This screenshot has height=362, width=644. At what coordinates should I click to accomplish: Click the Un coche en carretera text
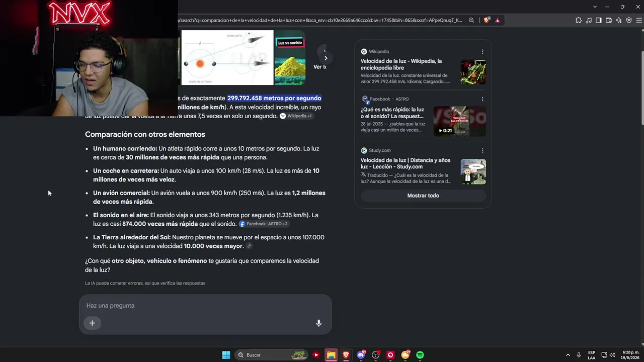(126, 171)
